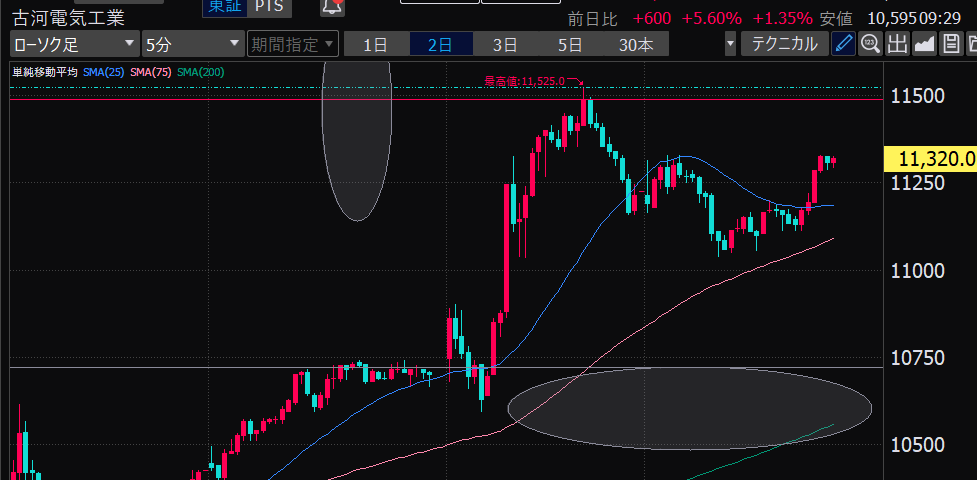Open the 5分 interval dropdown
Viewport: 977px width, 480px height.
[x=192, y=44]
